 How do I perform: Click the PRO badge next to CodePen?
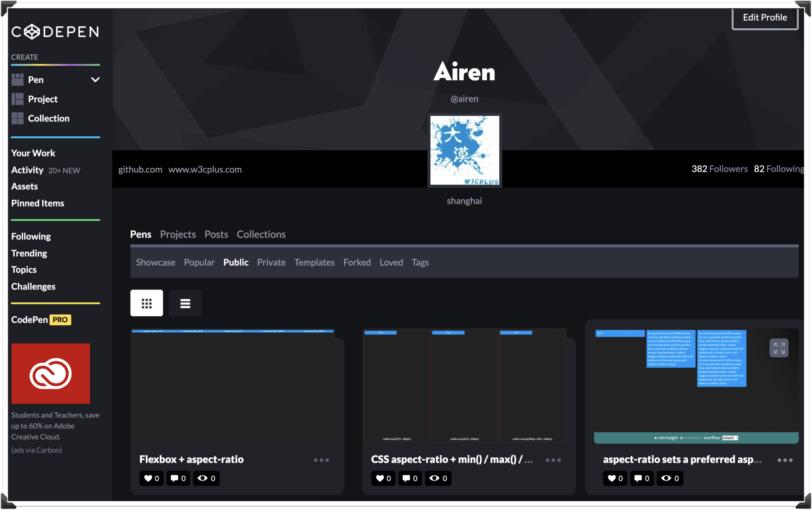[60, 320]
